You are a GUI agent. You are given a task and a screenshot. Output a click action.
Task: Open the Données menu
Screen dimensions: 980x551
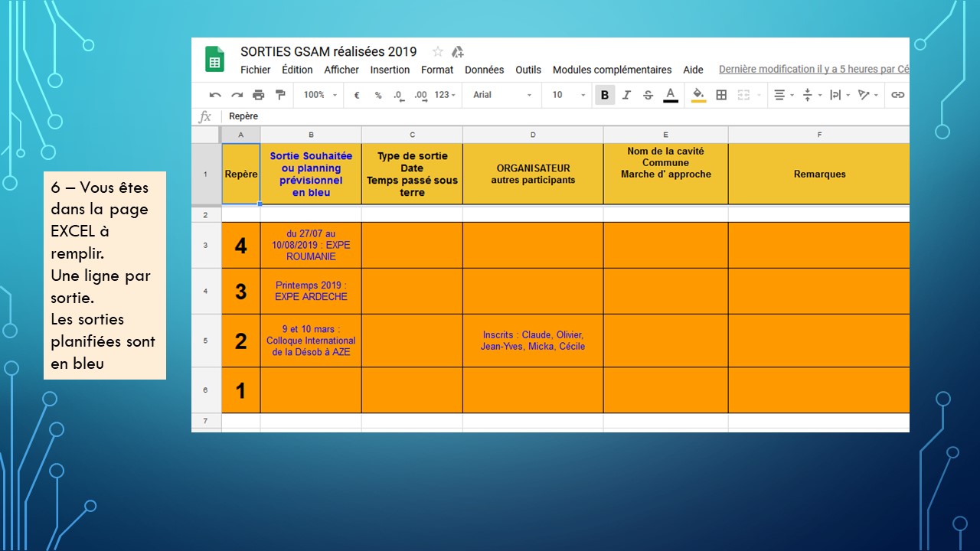click(x=485, y=70)
